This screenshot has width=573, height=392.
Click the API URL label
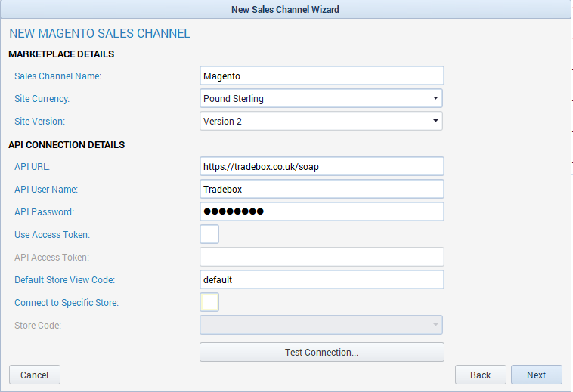pos(33,167)
